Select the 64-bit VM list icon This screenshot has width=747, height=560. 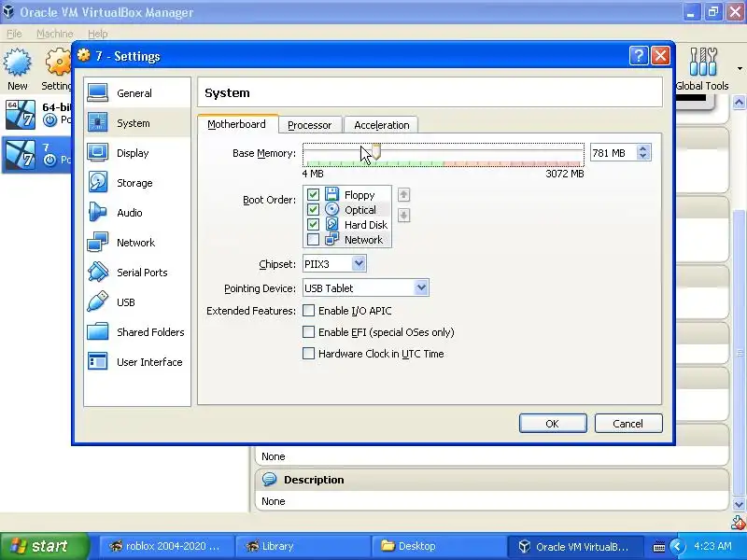(x=20, y=114)
